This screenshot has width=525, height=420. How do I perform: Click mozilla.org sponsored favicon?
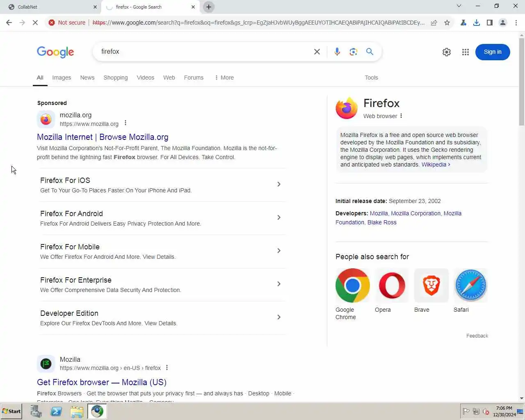[x=46, y=119]
